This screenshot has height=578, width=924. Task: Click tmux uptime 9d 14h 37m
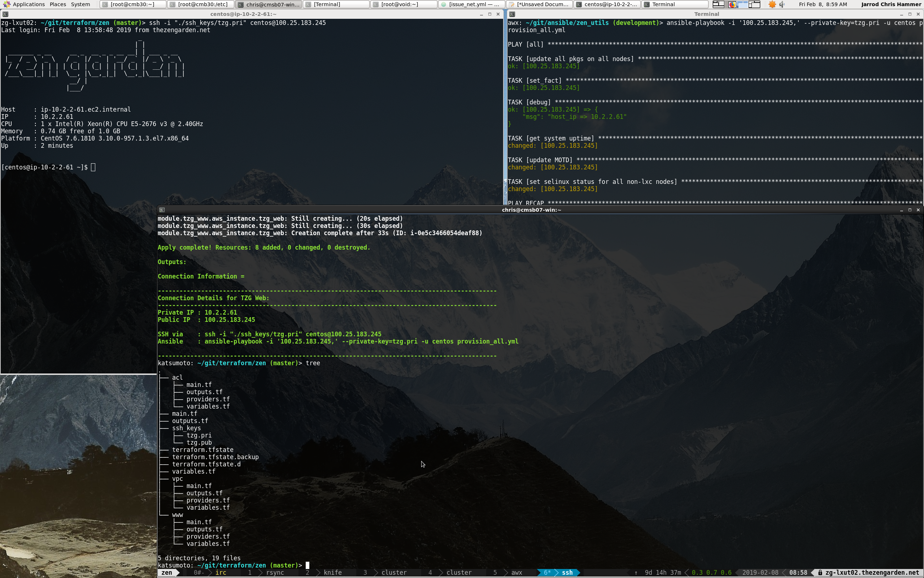pyautogui.click(x=663, y=573)
